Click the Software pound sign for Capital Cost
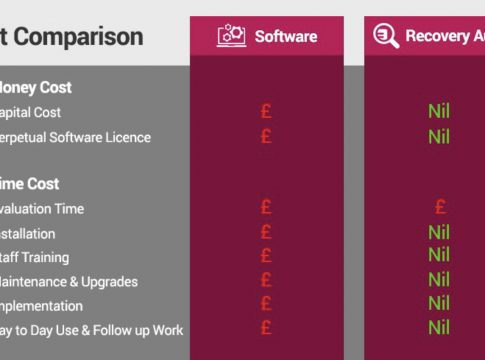 click(266, 111)
